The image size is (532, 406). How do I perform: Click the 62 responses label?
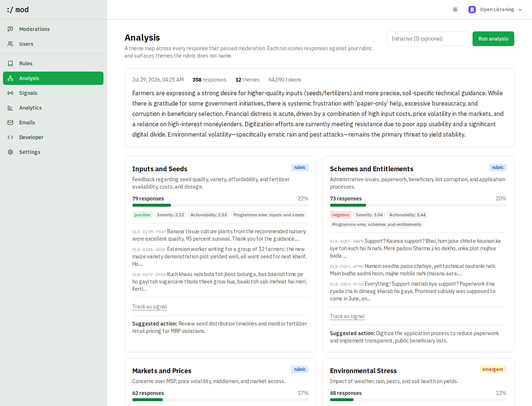click(x=148, y=393)
